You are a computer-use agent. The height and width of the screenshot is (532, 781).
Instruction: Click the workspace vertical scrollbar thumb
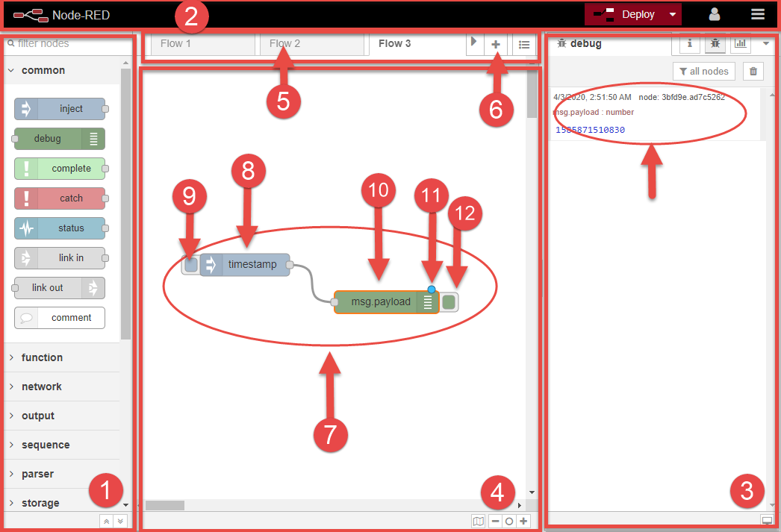[x=532, y=94]
